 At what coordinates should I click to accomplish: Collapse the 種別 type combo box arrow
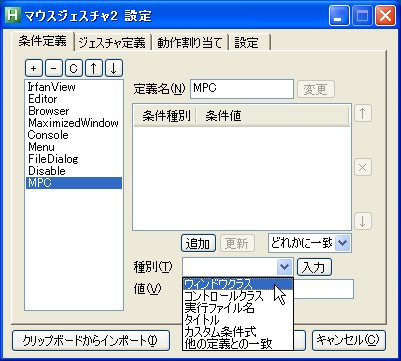coord(284,267)
